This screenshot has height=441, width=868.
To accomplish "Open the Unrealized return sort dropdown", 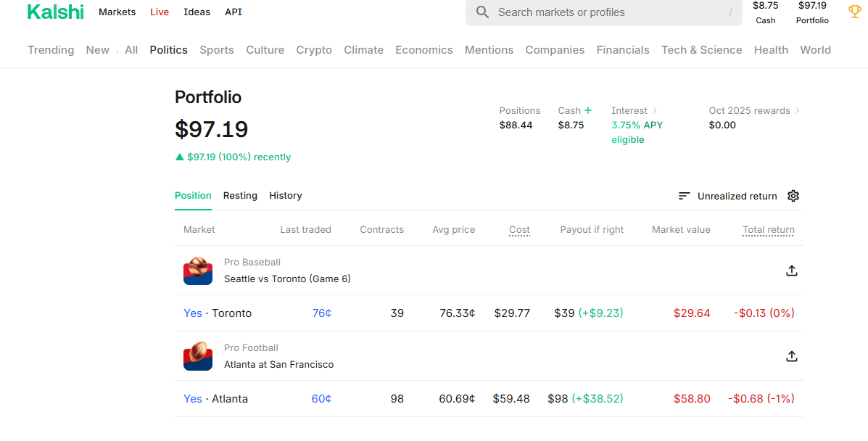I will point(727,196).
